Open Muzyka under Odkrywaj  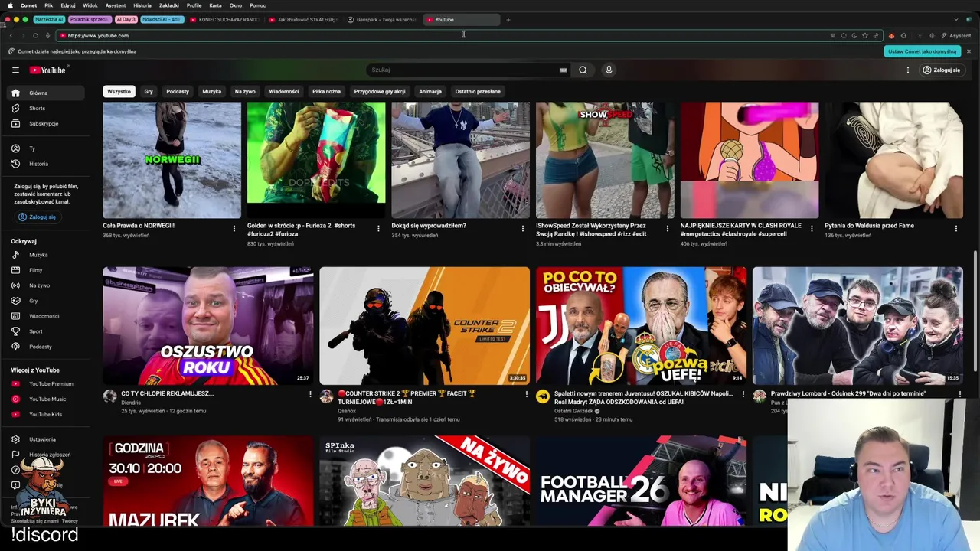tap(46, 255)
